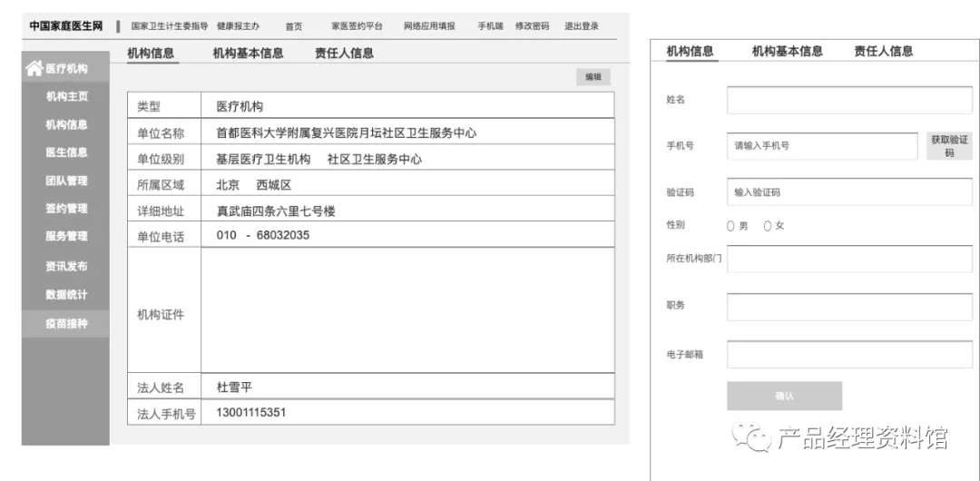Focus the 请输入手机号 input field
This screenshot has height=481, width=980.
click(822, 146)
